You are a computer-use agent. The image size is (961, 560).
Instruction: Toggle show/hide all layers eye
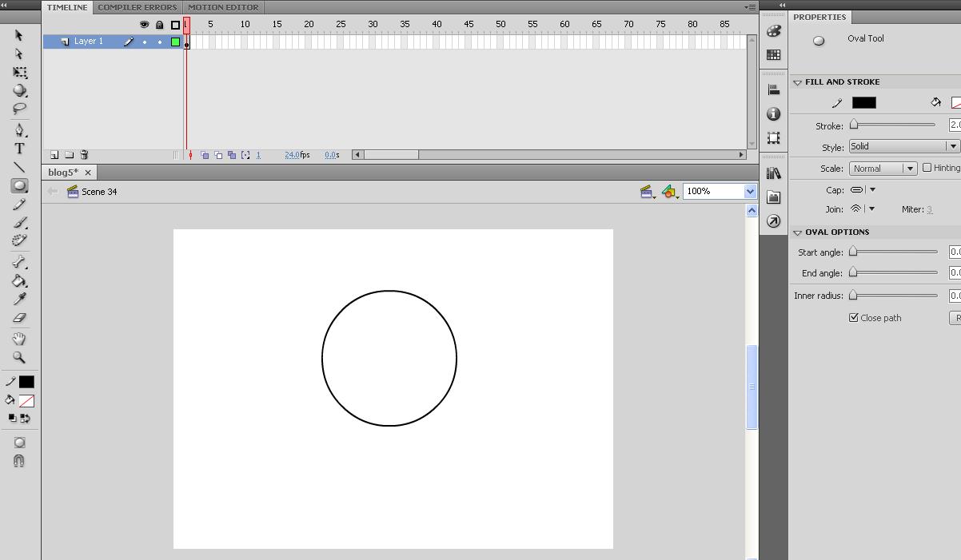(145, 25)
